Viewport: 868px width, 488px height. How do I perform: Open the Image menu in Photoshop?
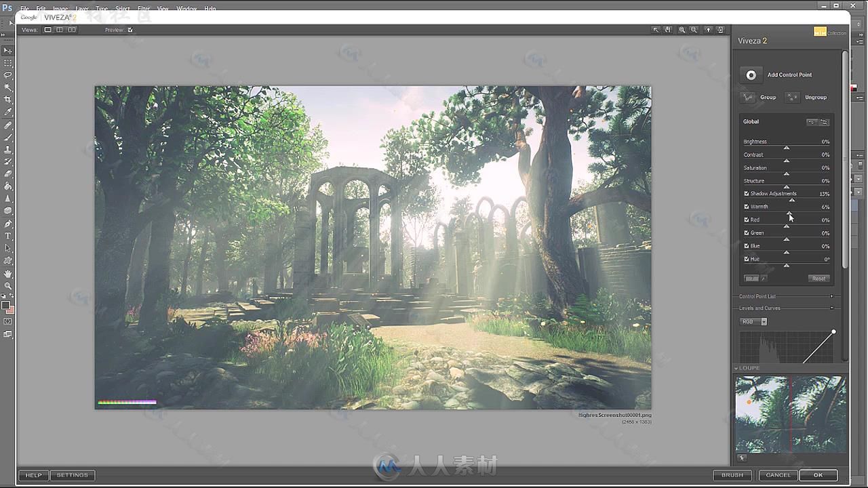[60, 9]
